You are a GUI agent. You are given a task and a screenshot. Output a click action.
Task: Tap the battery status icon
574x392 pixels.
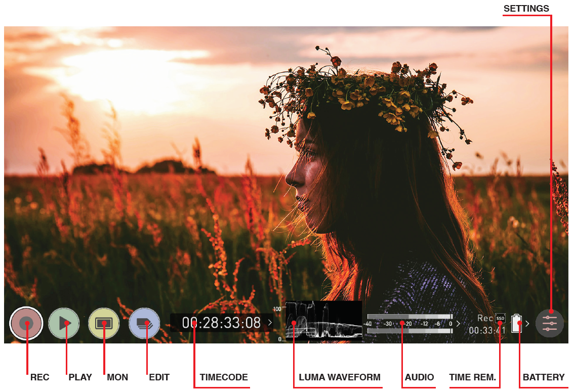click(516, 323)
